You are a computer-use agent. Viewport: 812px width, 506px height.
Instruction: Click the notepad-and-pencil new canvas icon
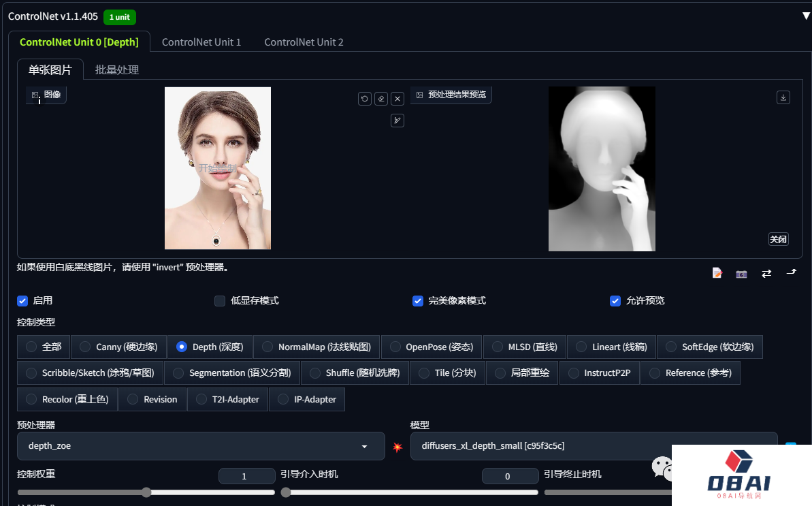(717, 273)
